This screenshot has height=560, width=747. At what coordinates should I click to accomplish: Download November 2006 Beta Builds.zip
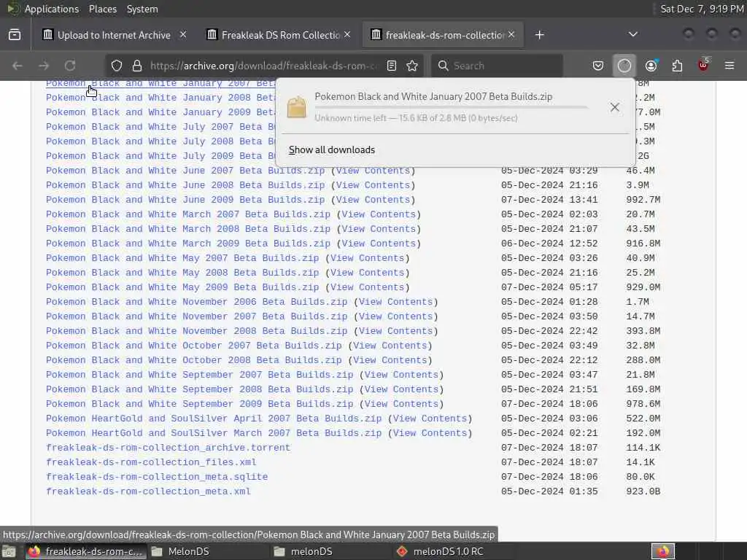pos(197,302)
